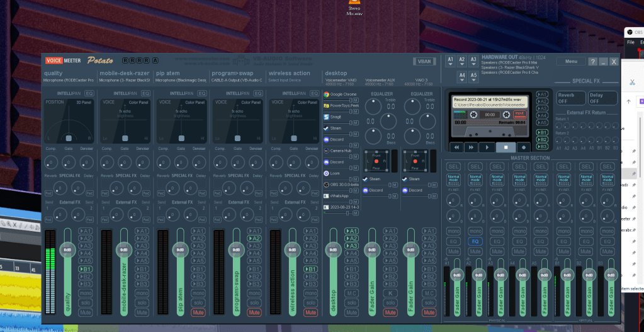Open the quality strip input device selector

click(x=69, y=81)
